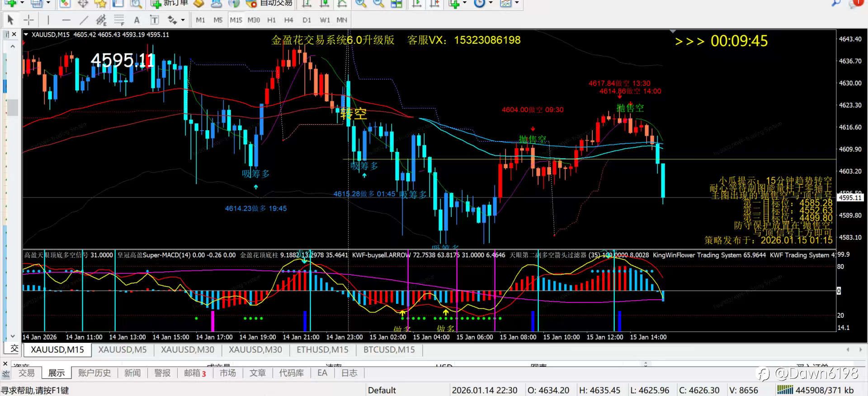
Task: Click the zoom in magnifier icon
Action: point(360,4)
